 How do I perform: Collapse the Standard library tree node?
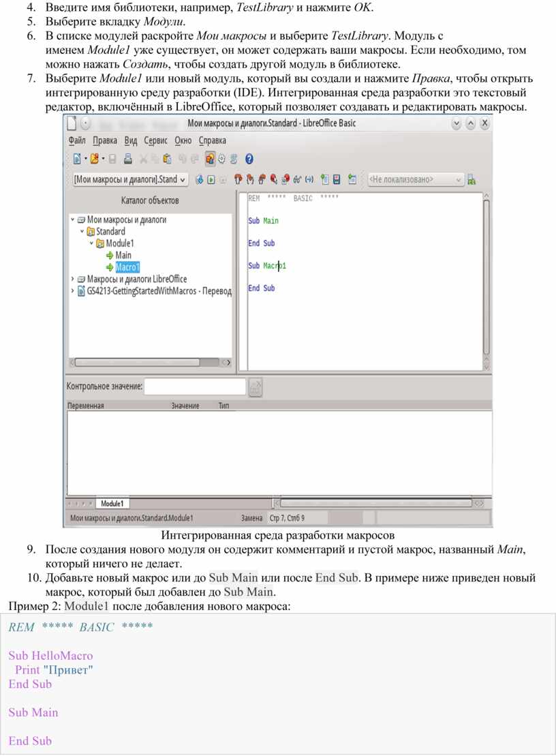tap(82, 231)
